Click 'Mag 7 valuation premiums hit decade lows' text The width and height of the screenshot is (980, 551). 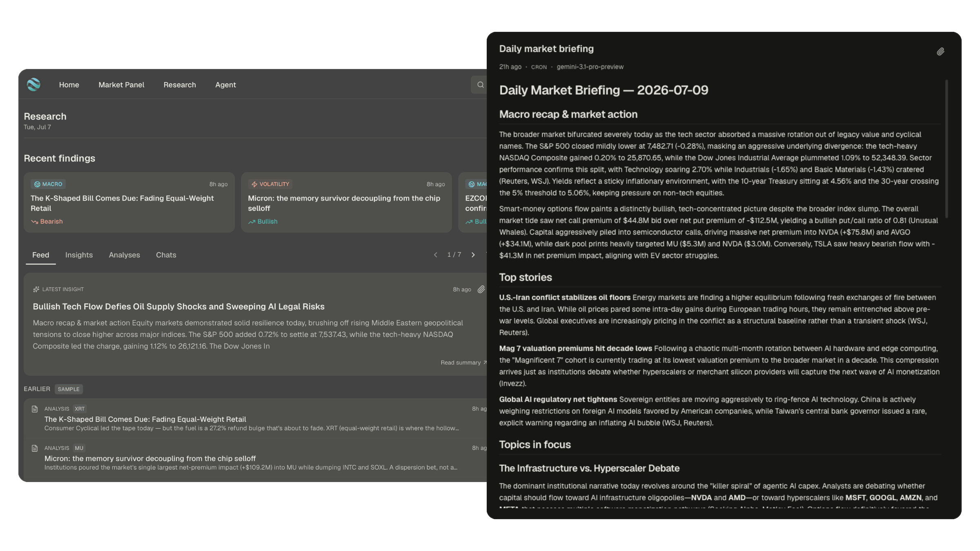575,349
